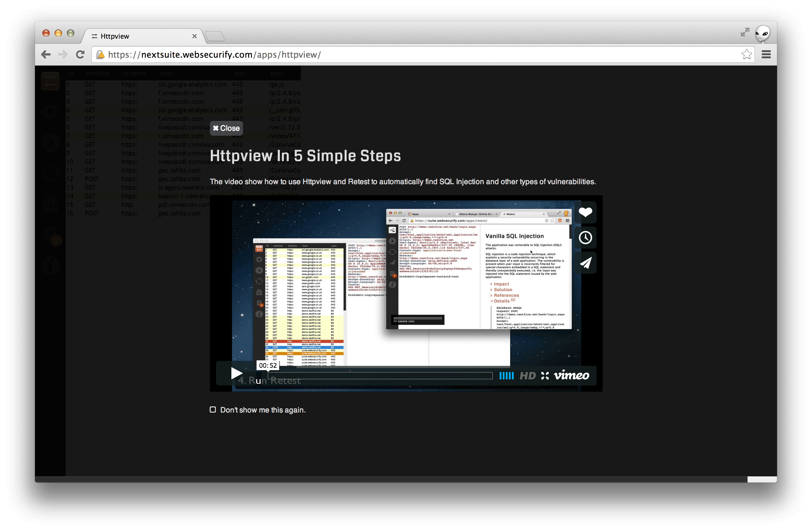Share the video via paper plane icon
812x531 pixels.
(x=586, y=263)
